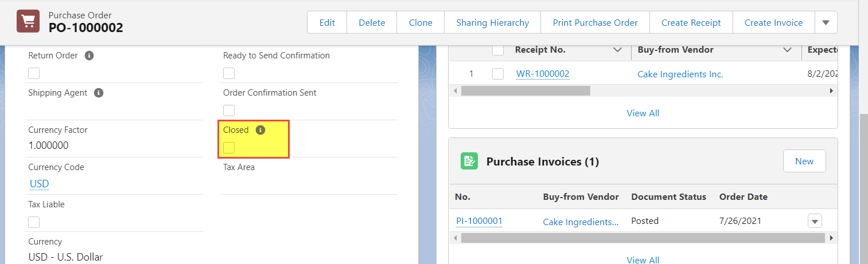Click the Edit button

327,23
